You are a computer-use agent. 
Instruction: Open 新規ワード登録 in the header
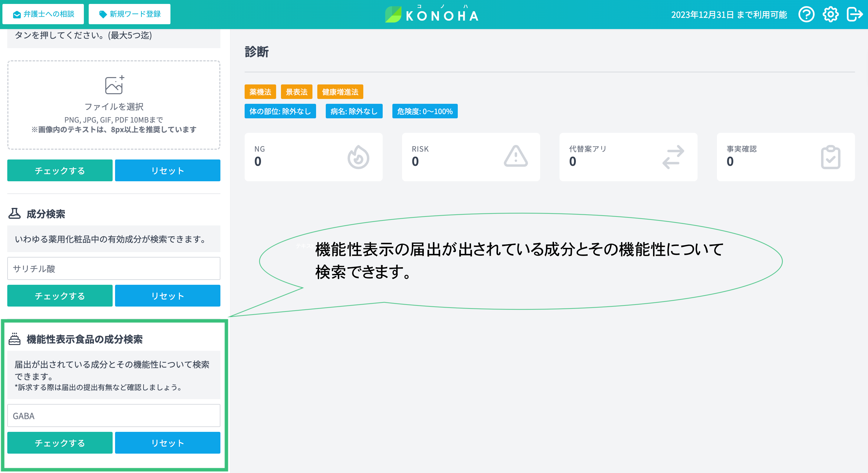[129, 14]
